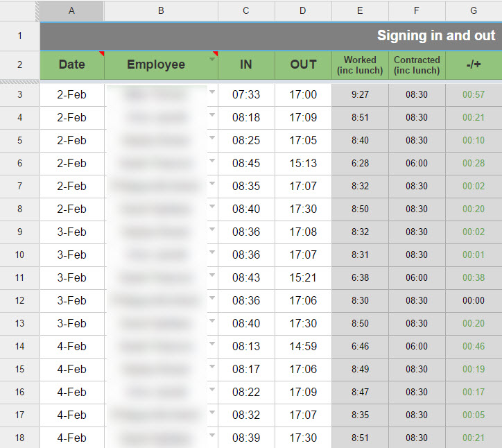The height and width of the screenshot is (448, 502).
Task: Open the employee dropdown arrow in row 10
Action: [x=212, y=252]
